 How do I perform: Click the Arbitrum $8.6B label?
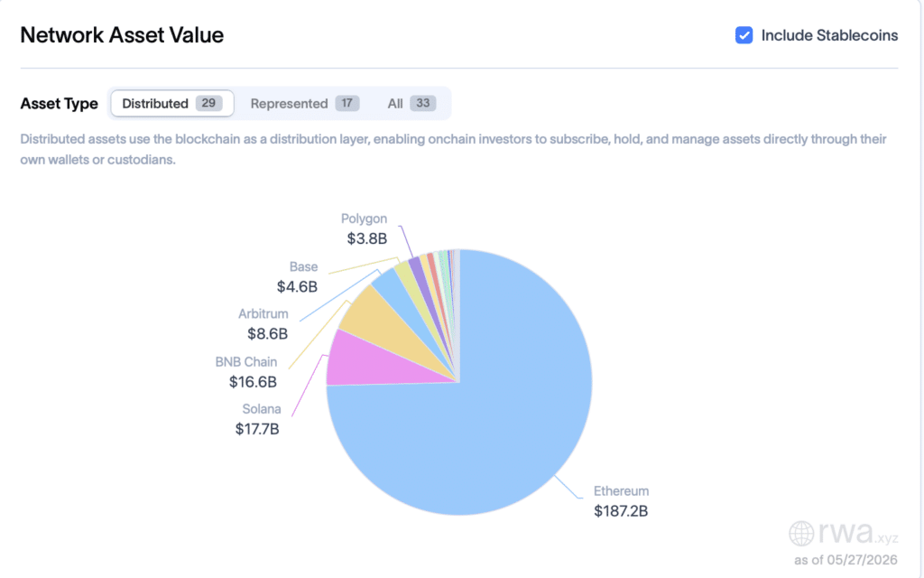tap(263, 324)
